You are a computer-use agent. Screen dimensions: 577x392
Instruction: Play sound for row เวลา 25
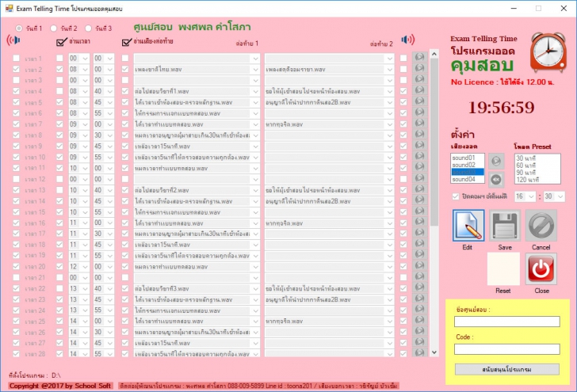(x=419, y=320)
